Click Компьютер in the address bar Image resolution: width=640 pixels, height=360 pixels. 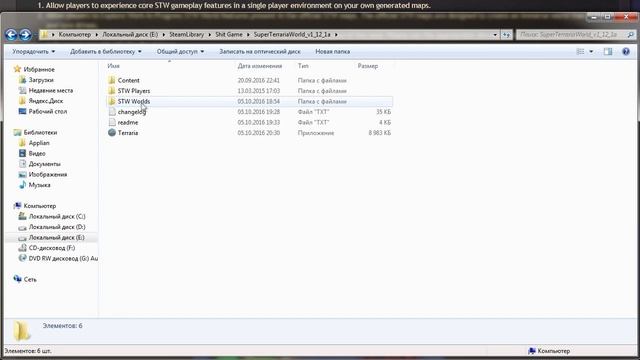pyautogui.click(x=75, y=35)
